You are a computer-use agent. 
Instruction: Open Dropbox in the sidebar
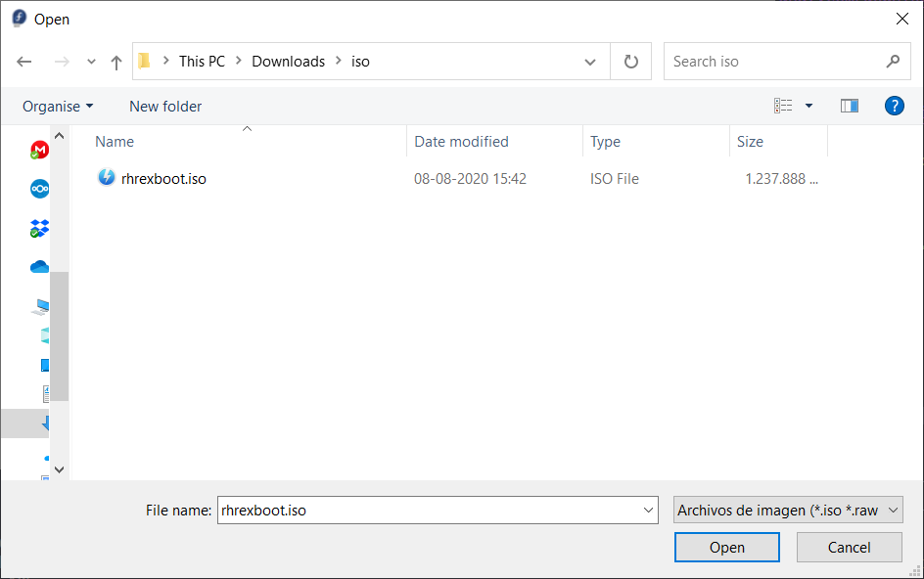[39, 229]
